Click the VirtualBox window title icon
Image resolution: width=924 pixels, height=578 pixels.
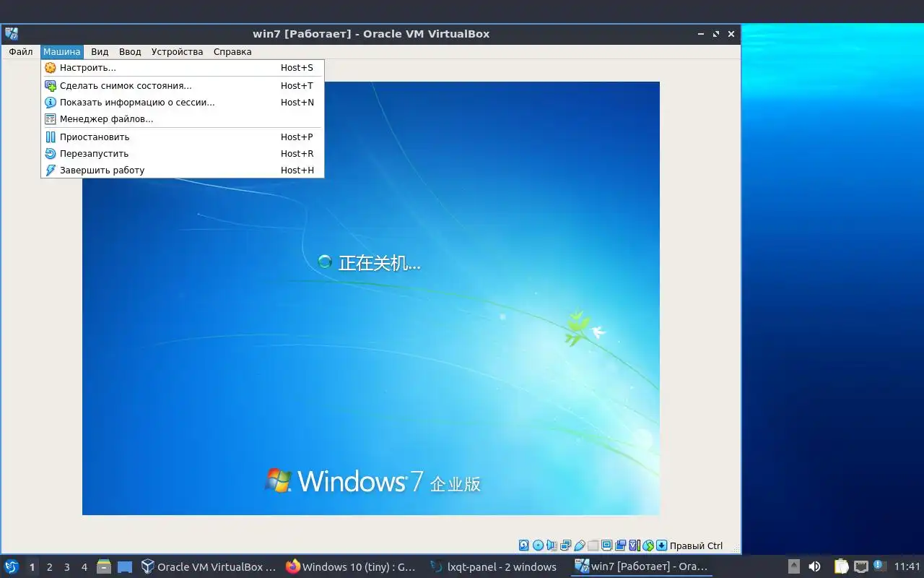11,34
